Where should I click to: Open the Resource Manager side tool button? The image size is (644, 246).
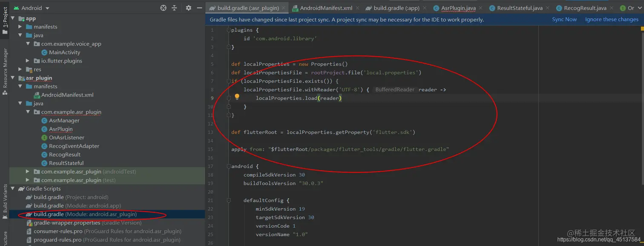pos(5,71)
